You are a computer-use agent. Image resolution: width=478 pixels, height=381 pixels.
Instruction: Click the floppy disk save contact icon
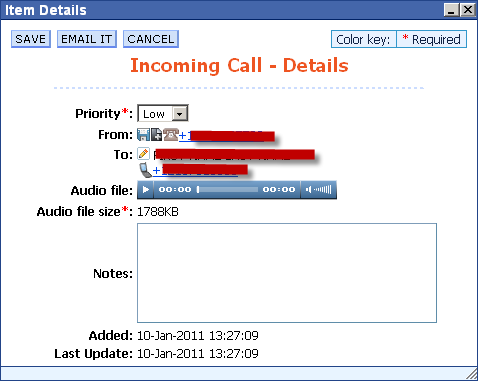click(143, 135)
